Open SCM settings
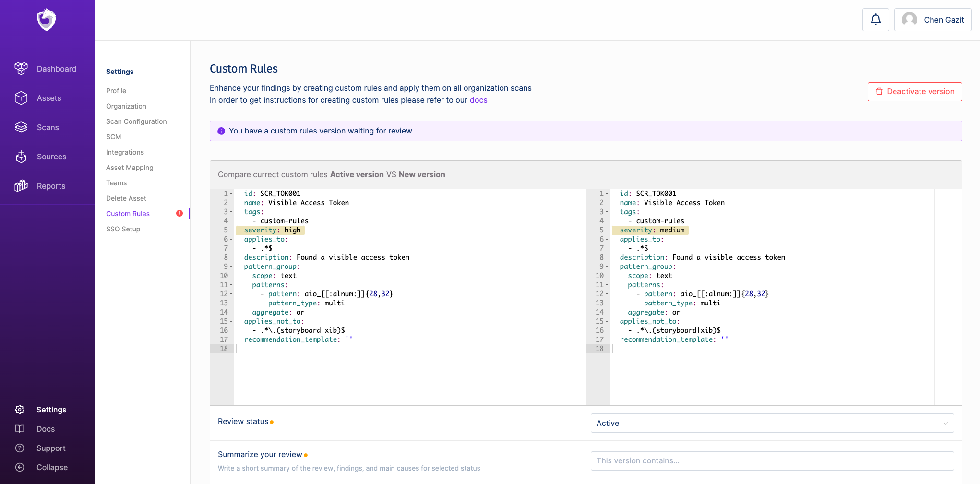The height and width of the screenshot is (484, 980). 114,137
